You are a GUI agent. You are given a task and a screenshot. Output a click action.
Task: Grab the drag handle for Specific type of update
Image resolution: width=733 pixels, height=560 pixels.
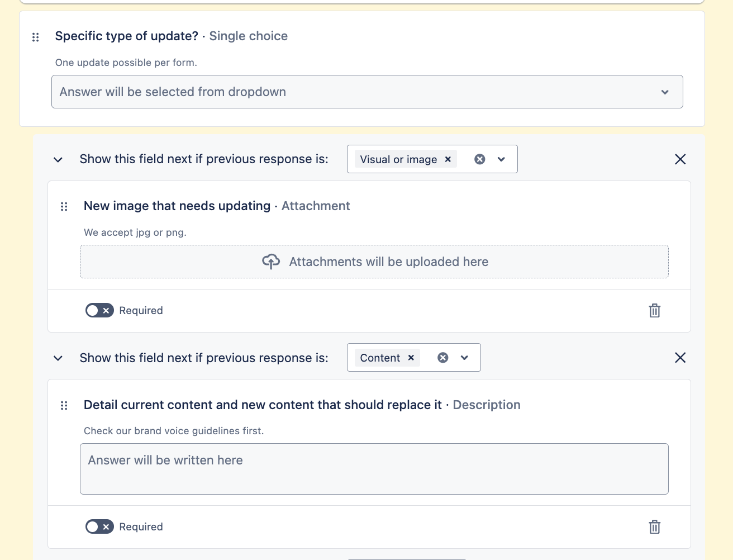36,37
